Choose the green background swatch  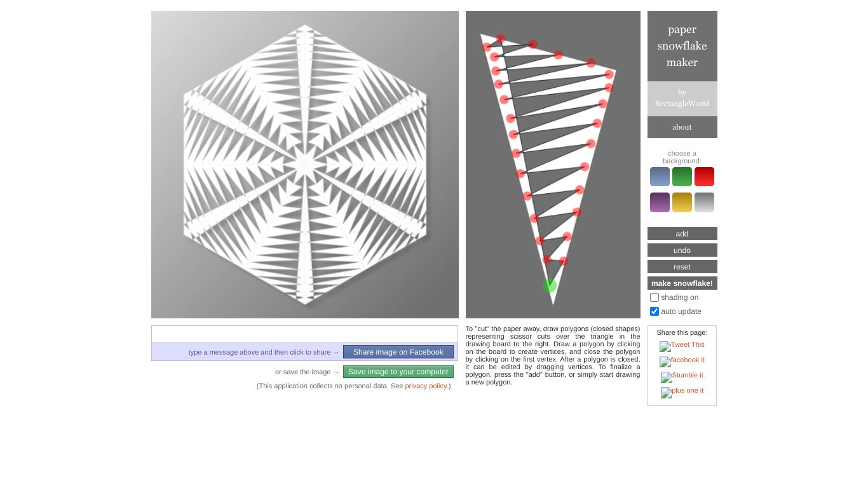pos(682,177)
